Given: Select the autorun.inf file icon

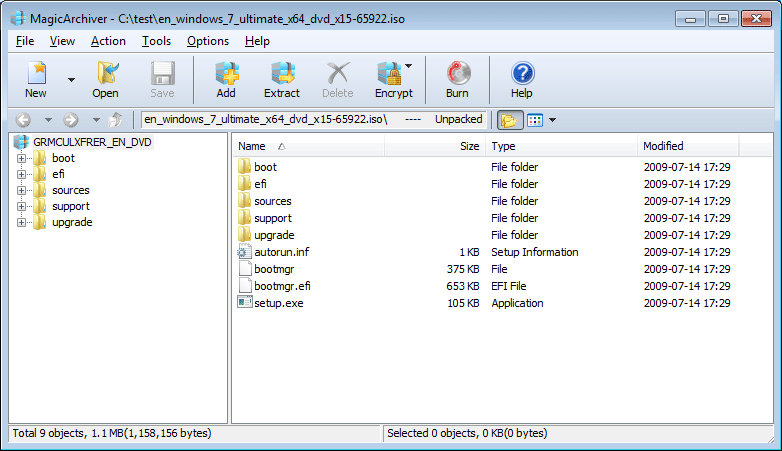Looking at the screenshot, I should 244,251.
